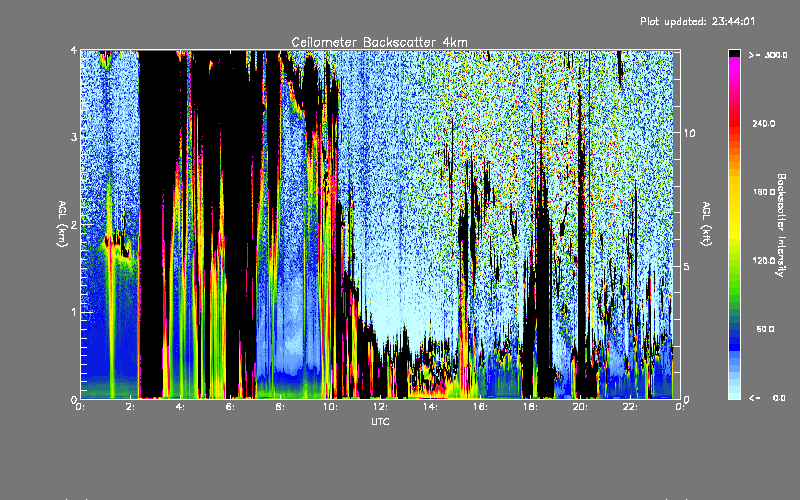The width and height of the screenshot is (800, 500).
Task: Click the "180.0" colorbar value
Action: (x=764, y=192)
